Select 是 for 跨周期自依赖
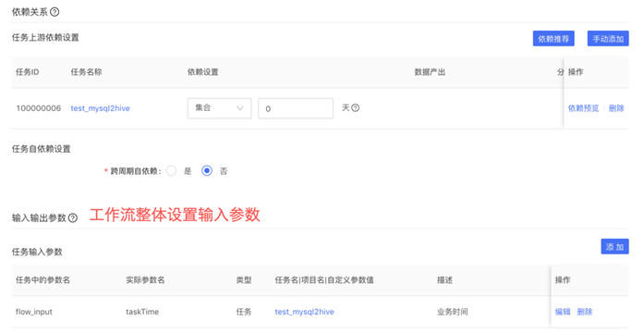The image size is (644, 334). 171,171
